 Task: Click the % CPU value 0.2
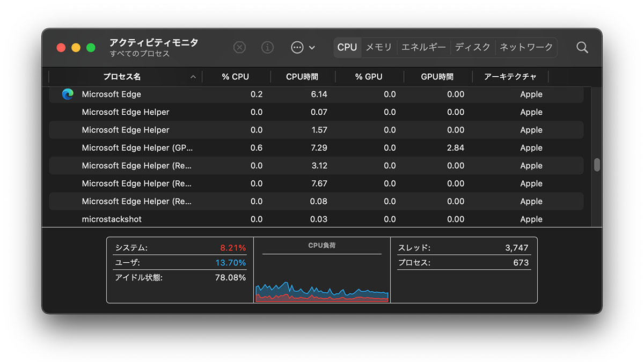pos(257,94)
